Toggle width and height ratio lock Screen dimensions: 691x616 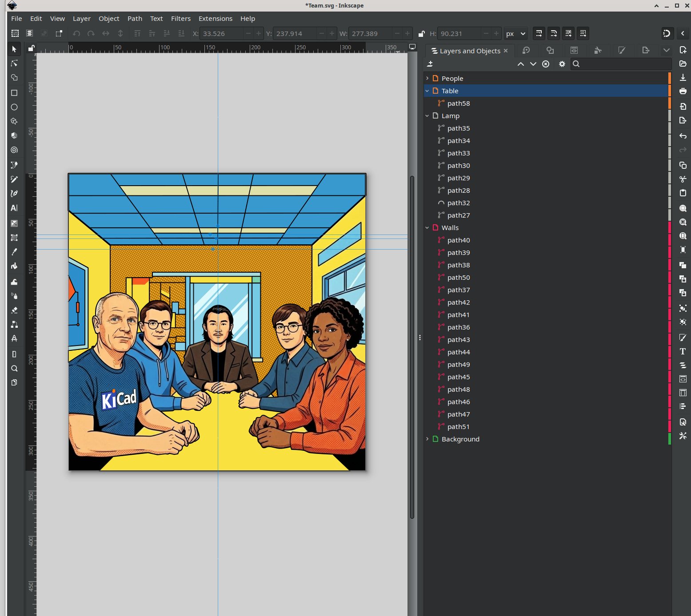[421, 34]
